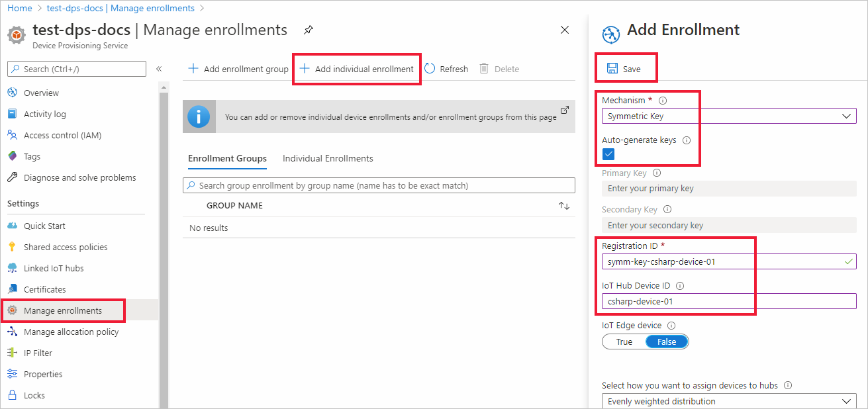Click Add enrollment group button
Image resolution: width=868 pixels, height=409 pixels.
coord(238,69)
